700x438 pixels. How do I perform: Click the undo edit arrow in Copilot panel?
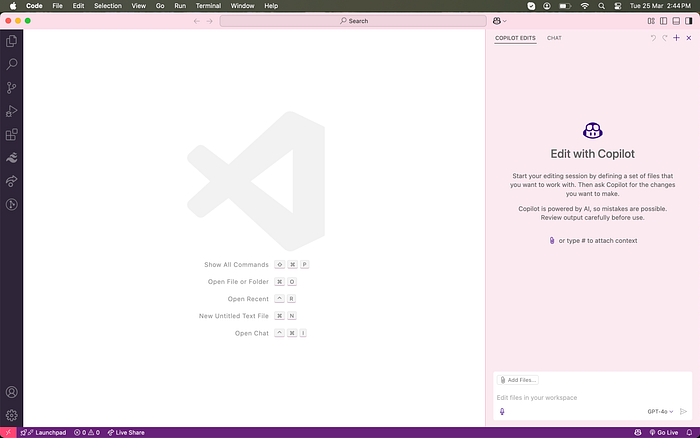[x=653, y=38]
